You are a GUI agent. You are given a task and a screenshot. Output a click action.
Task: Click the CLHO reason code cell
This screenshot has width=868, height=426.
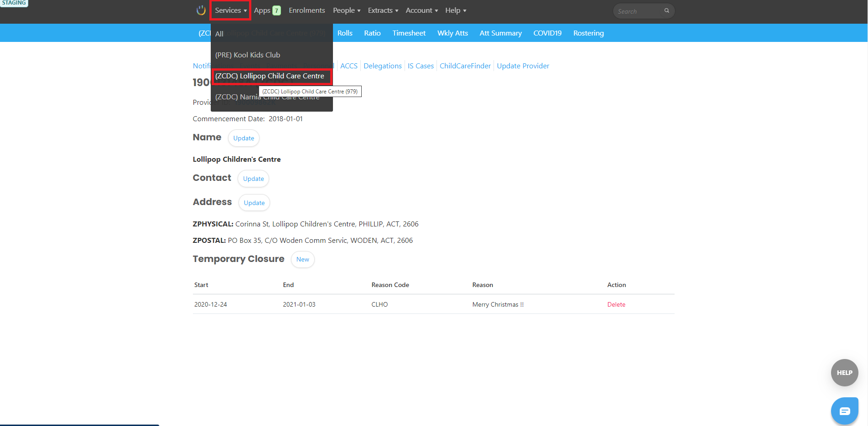[x=379, y=304]
